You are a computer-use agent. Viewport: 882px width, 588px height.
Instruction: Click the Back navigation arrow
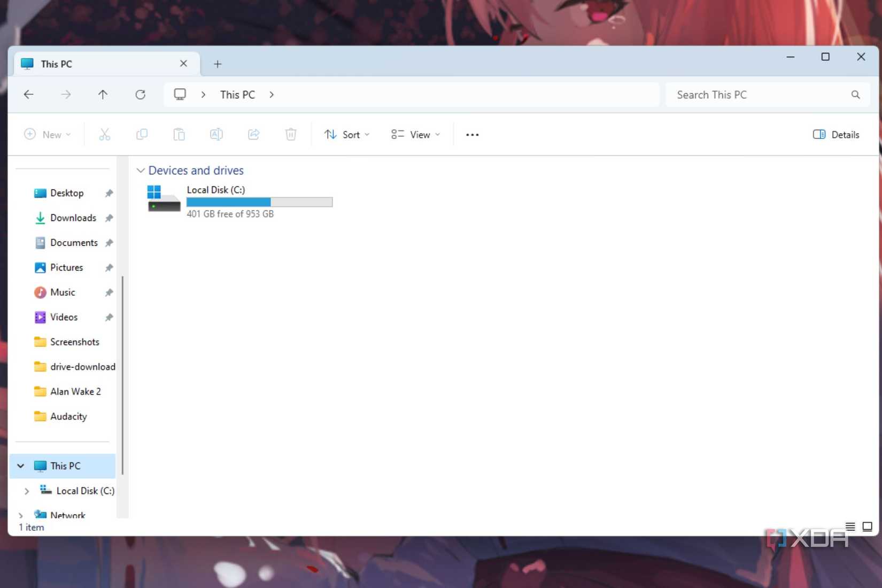[29, 95]
